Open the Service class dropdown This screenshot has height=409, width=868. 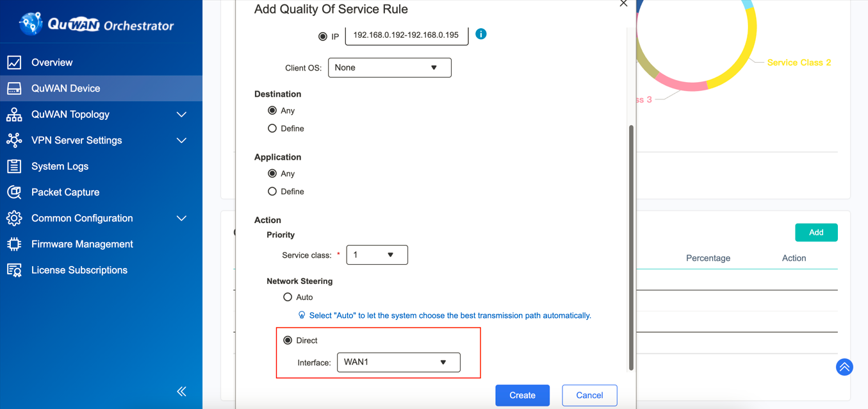pos(377,255)
